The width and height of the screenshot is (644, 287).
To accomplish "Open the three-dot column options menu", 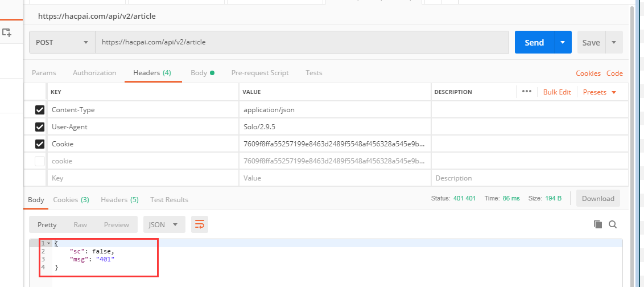I will 526,92.
